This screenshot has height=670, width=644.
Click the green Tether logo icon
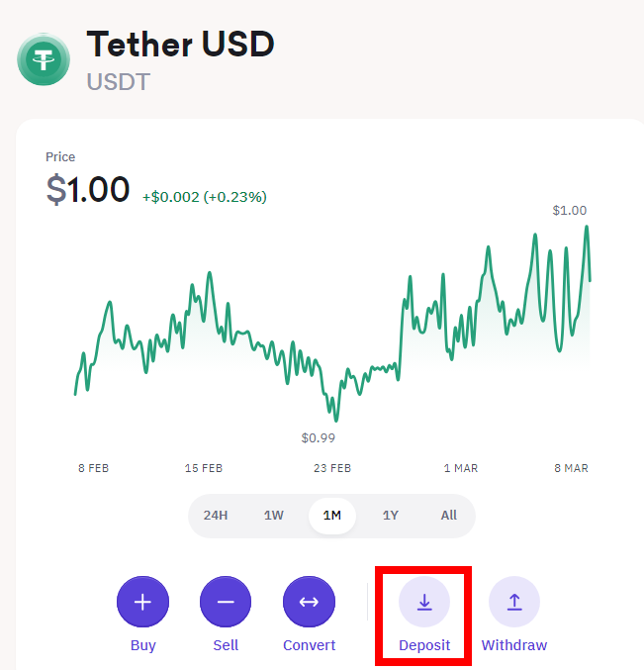[44, 59]
